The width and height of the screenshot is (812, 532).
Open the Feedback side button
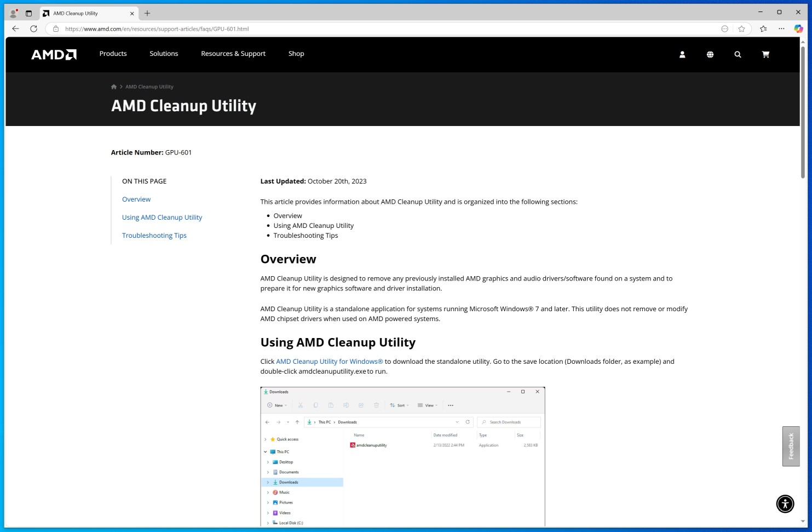[791, 446]
